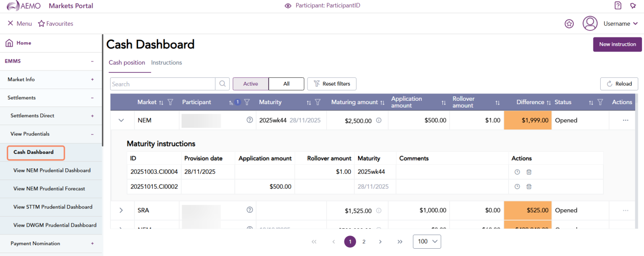Click the delete icon for instruction 20251003.CI0004

[529, 172]
